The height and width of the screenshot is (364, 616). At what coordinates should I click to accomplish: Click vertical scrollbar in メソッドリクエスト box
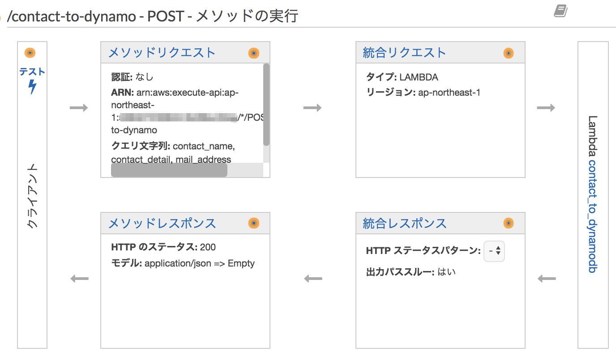click(x=266, y=105)
